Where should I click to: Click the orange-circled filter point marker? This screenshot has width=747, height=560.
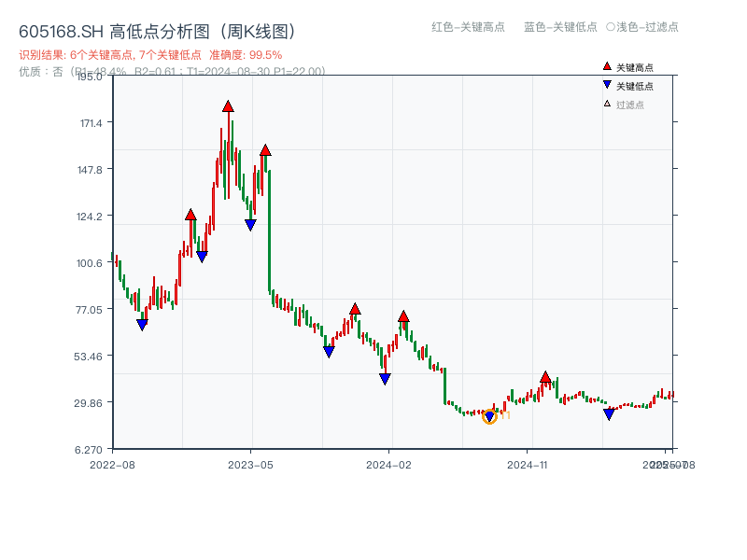(488, 415)
